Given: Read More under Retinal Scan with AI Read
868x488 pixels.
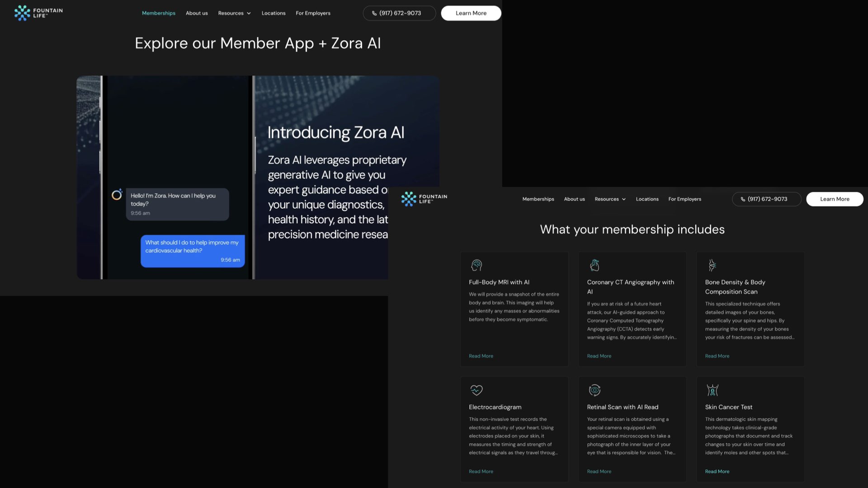Looking at the screenshot, I should tap(599, 471).
